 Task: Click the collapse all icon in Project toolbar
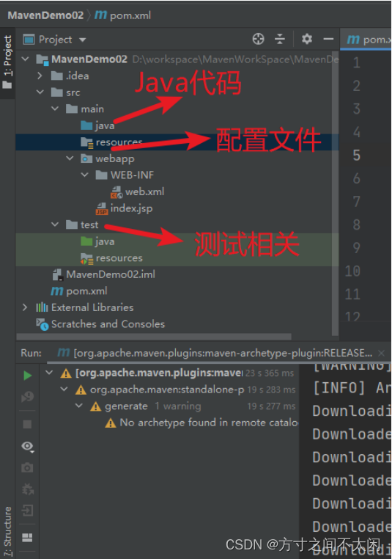pyautogui.click(x=280, y=39)
